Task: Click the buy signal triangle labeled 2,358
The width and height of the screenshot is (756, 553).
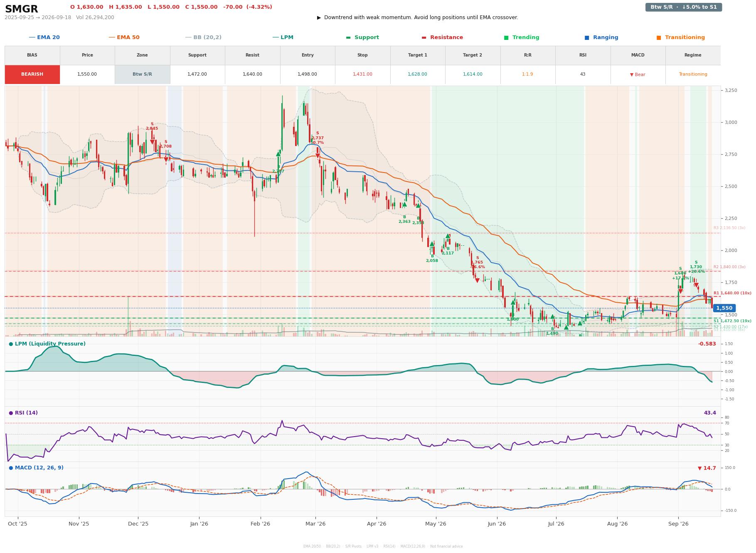Action: pos(418,205)
